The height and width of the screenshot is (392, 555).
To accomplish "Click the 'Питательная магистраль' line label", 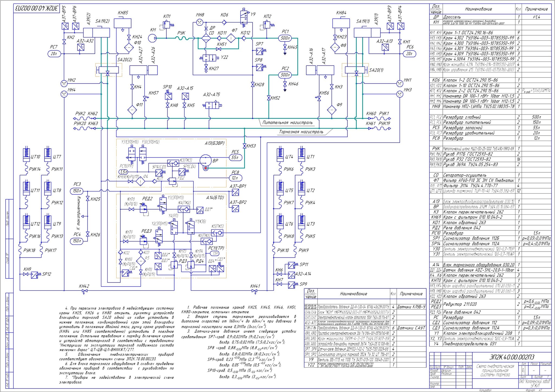I will [288, 123].
